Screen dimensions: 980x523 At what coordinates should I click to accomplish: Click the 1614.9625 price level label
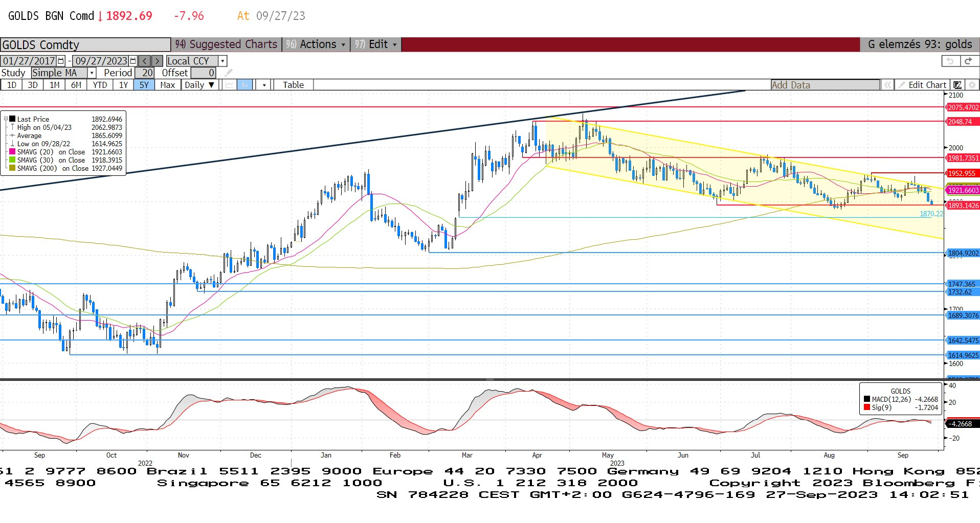click(963, 355)
